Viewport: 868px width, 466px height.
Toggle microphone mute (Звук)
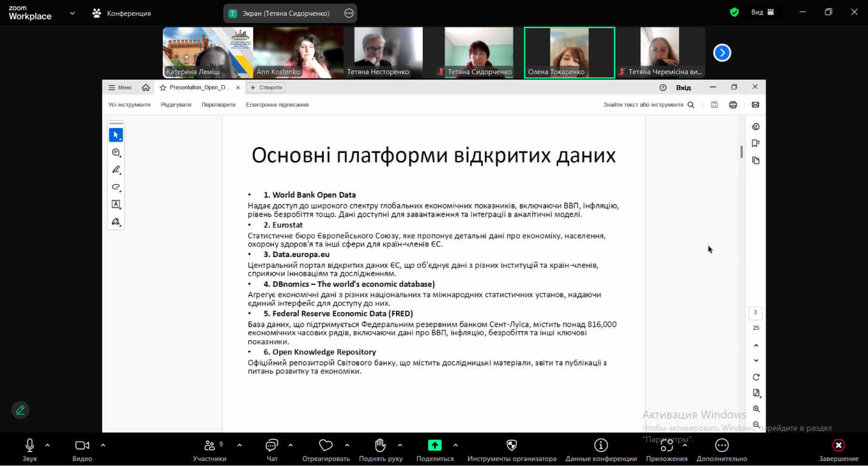coord(29,450)
